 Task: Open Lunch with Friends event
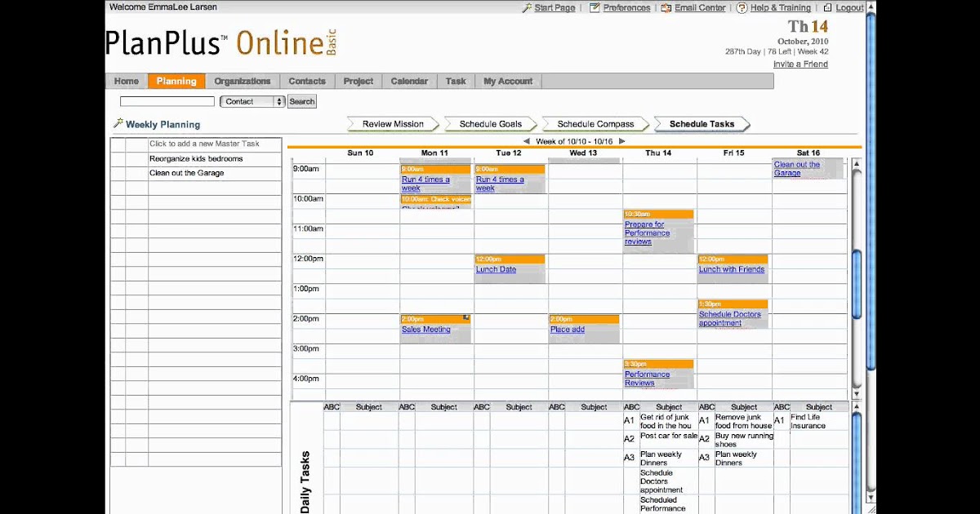click(x=732, y=269)
